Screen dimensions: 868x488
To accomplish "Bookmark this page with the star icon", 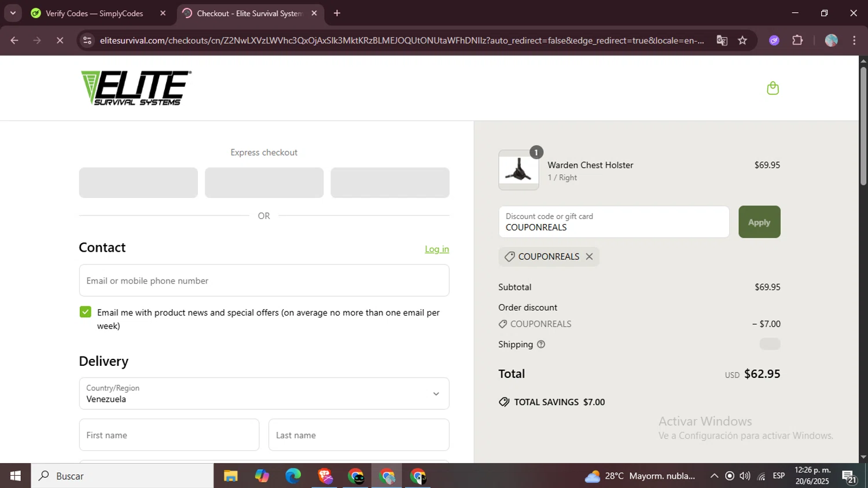I will pyautogui.click(x=742, y=41).
